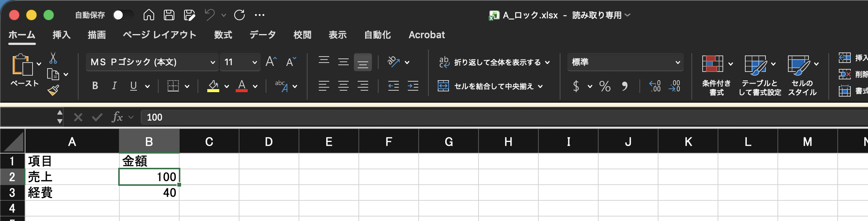Open the Acrobat tab
This screenshot has width=868, height=221.
[427, 35]
